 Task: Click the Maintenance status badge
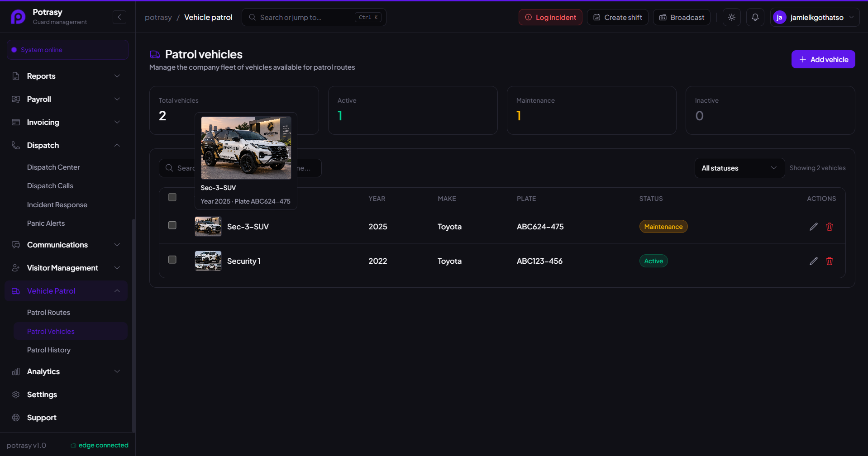tap(663, 227)
